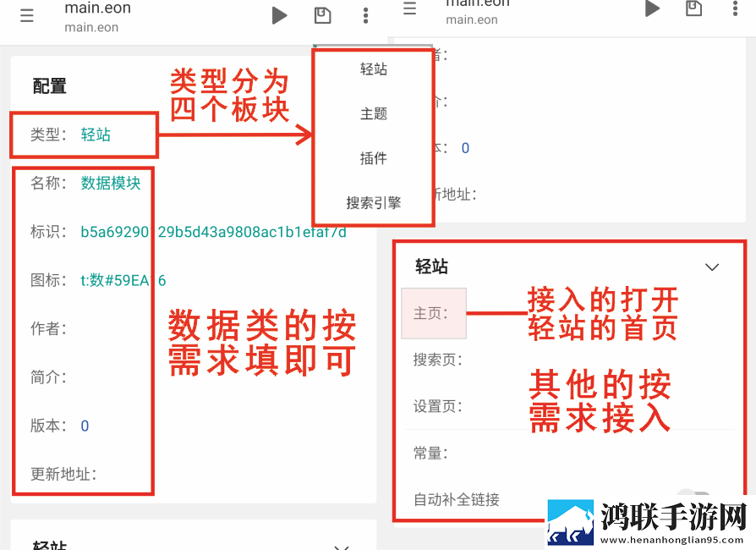Tap the main.eon subtitle in right header
756x550 pixels.
coord(472,19)
